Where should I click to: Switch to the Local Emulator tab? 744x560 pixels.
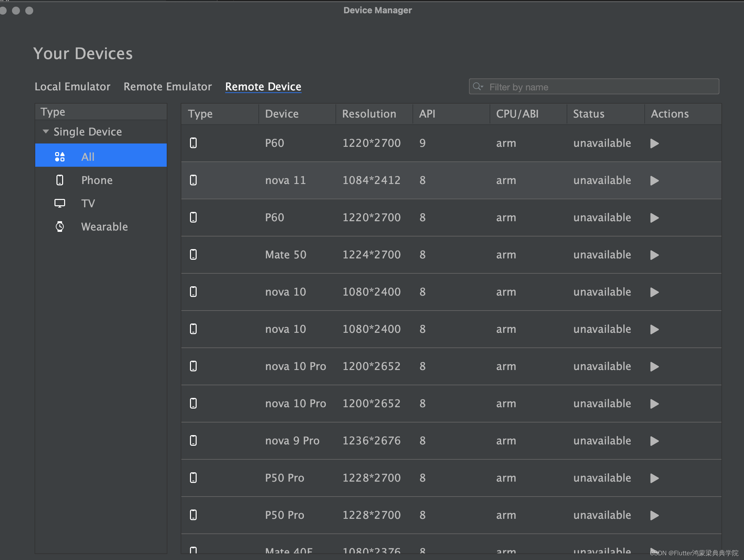click(72, 86)
